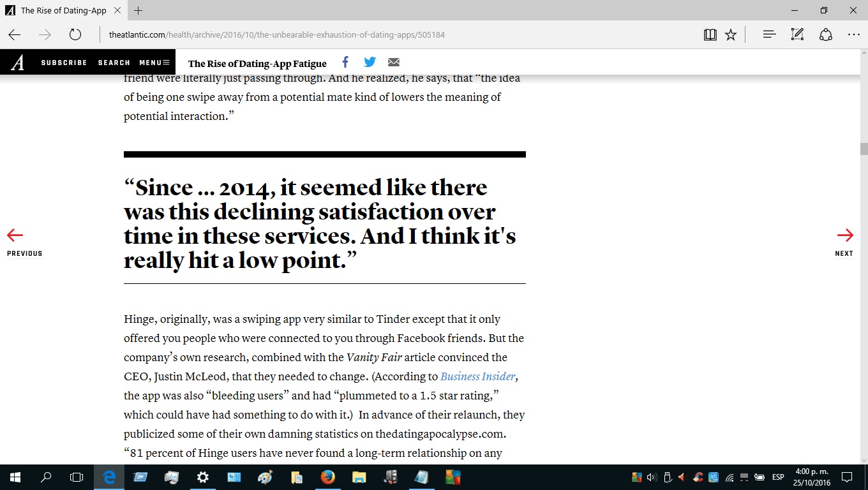Open Task View in the taskbar

pos(77,477)
